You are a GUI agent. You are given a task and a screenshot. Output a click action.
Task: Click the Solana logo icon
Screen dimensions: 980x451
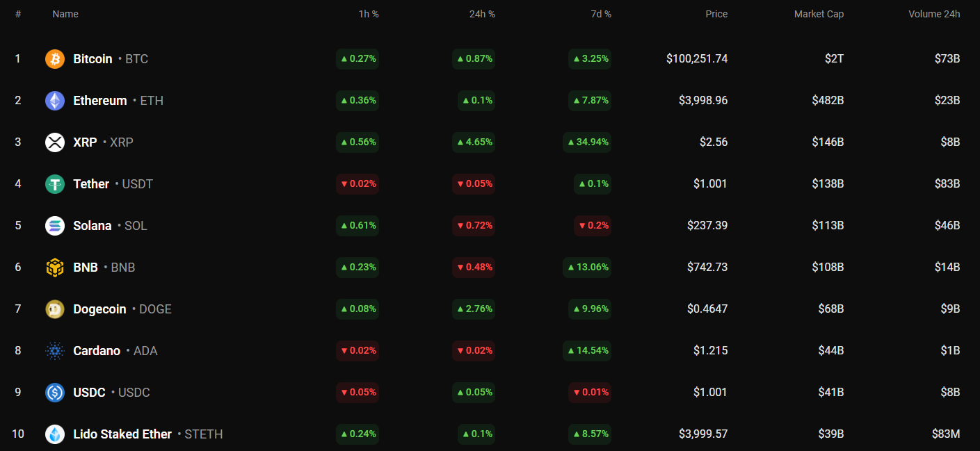(55, 226)
